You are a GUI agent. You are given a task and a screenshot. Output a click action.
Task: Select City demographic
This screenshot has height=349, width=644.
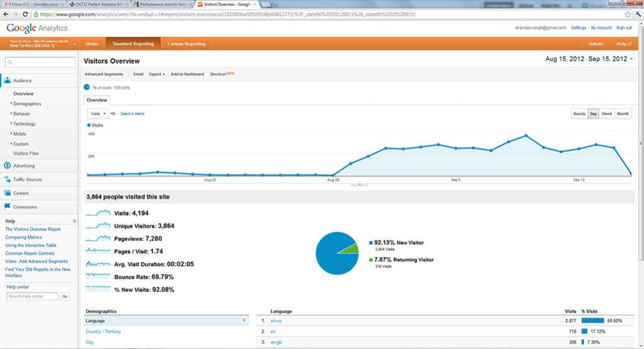pos(89,342)
